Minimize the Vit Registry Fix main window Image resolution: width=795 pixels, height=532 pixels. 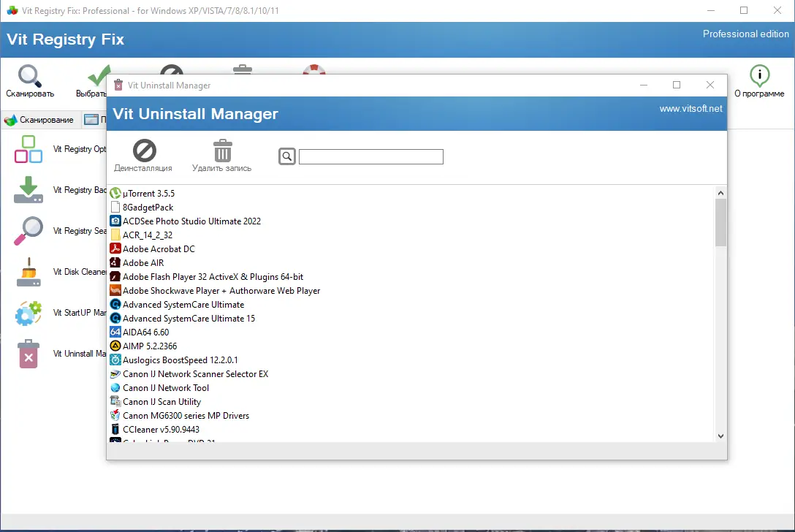click(711, 11)
